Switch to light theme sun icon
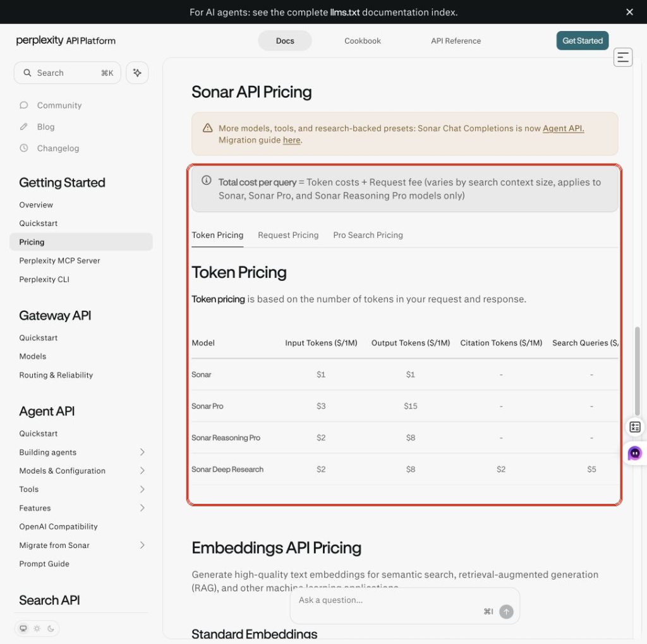This screenshot has height=644, width=647. (x=37, y=629)
